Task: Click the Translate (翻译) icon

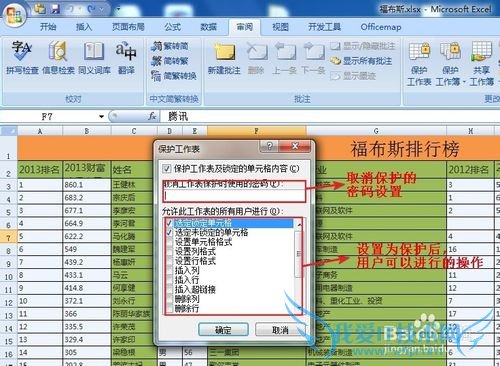Action: pos(126,58)
